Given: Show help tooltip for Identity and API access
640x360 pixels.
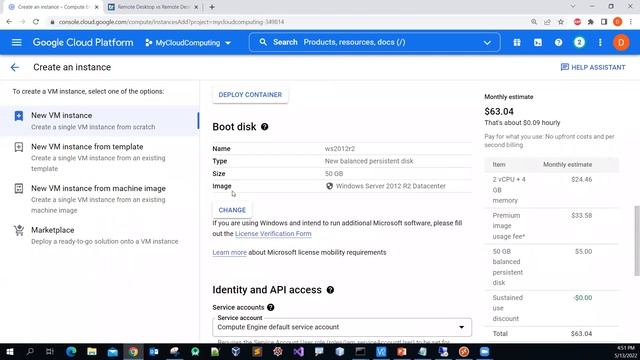Looking at the screenshot, I should [x=330, y=290].
